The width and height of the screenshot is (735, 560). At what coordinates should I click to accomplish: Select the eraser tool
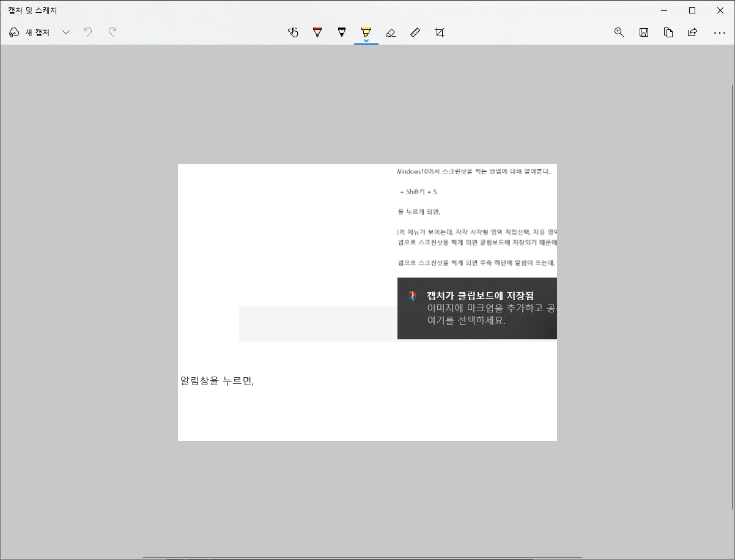(391, 32)
